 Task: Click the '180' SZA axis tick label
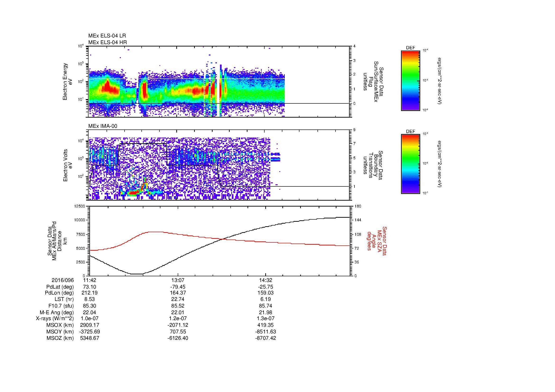tap(358, 206)
